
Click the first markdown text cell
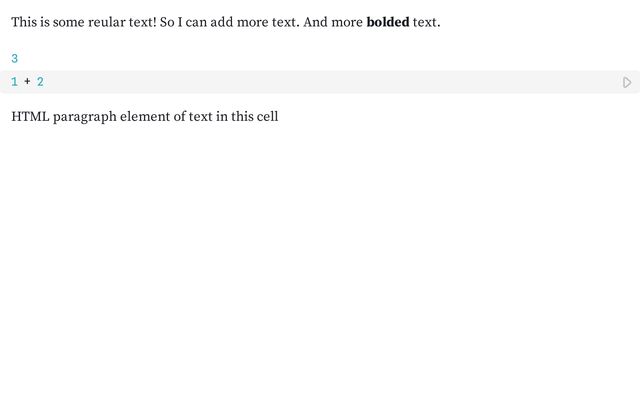[x=226, y=22]
